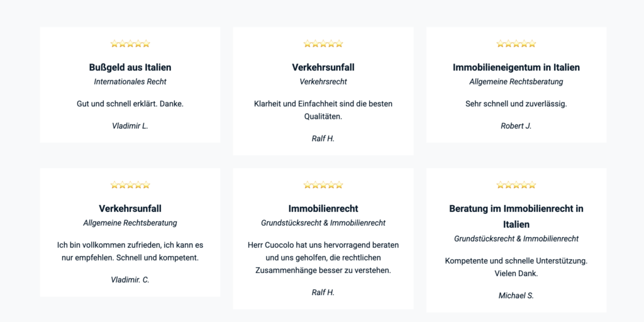Select the Internationales Recht category label

(130, 82)
